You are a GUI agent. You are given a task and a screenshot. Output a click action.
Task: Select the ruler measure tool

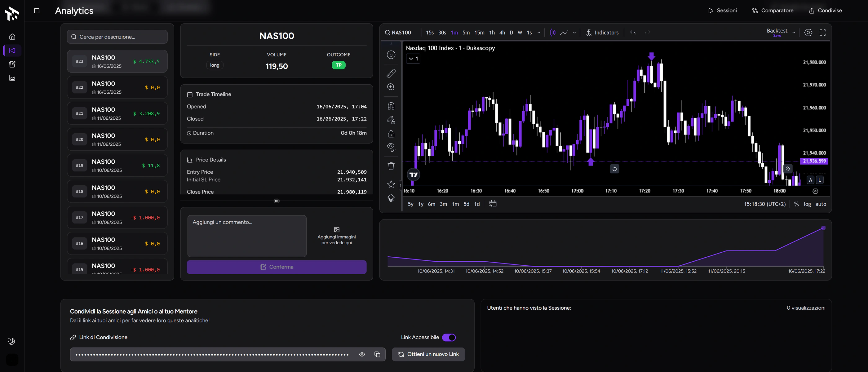(x=391, y=73)
